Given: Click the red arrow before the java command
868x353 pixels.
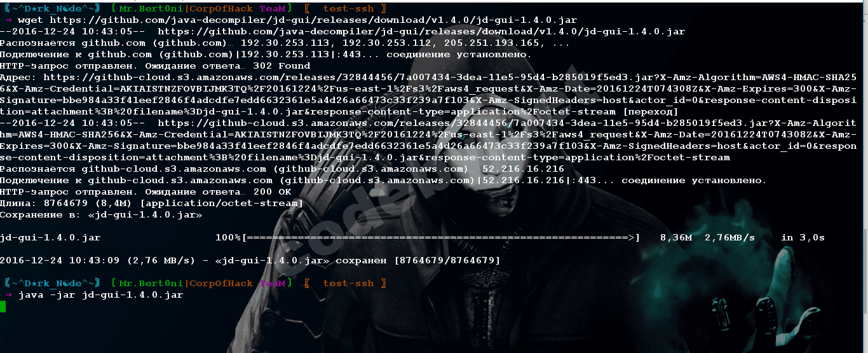Looking at the screenshot, I should (9, 295).
